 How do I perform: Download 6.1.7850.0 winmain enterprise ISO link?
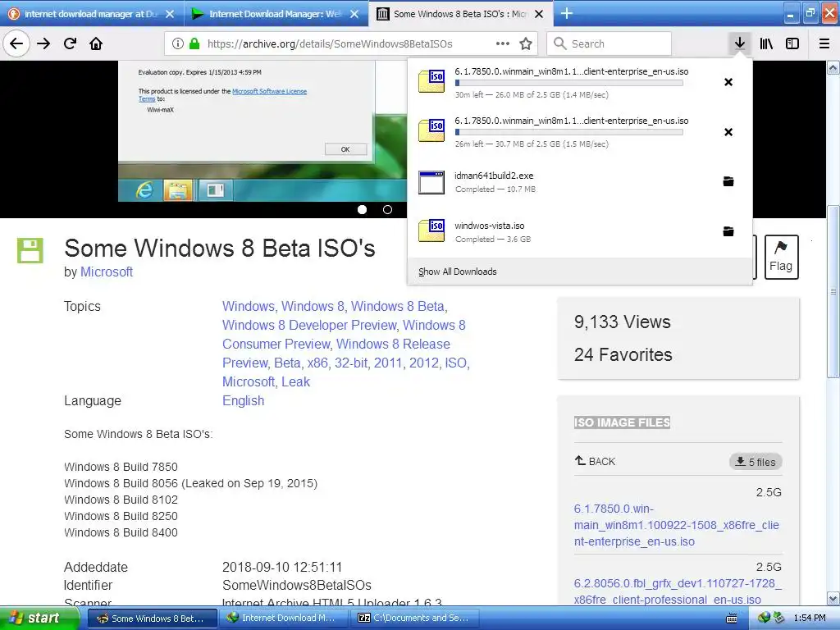pos(676,525)
